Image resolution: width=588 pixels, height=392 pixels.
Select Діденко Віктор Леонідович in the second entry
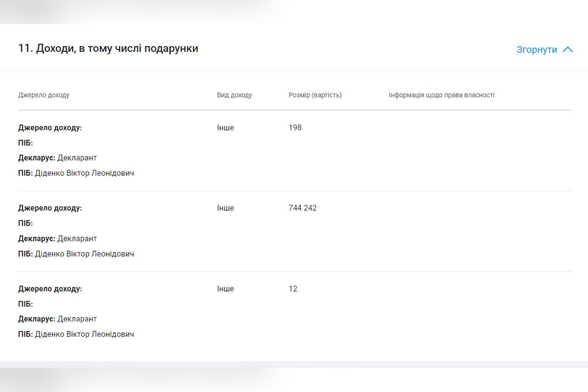coord(84,254)
